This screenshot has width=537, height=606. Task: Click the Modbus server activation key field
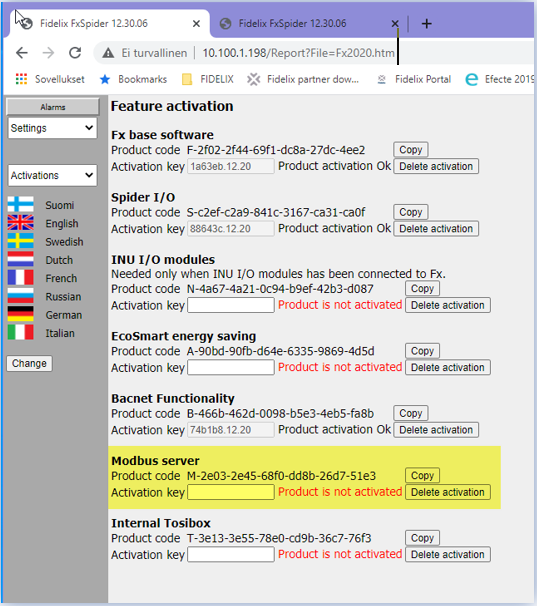pos(231,492)
